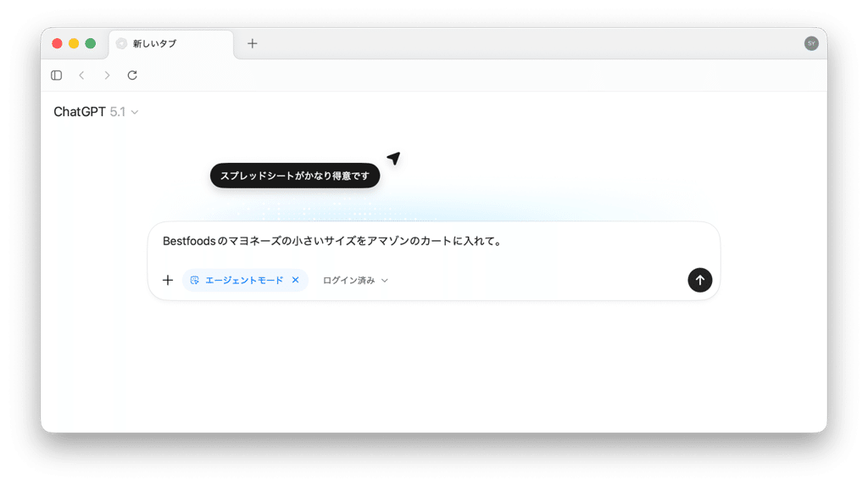868x486 pixels.
Task: Open a new tab with the plus
Action: [x=253, y=43]
